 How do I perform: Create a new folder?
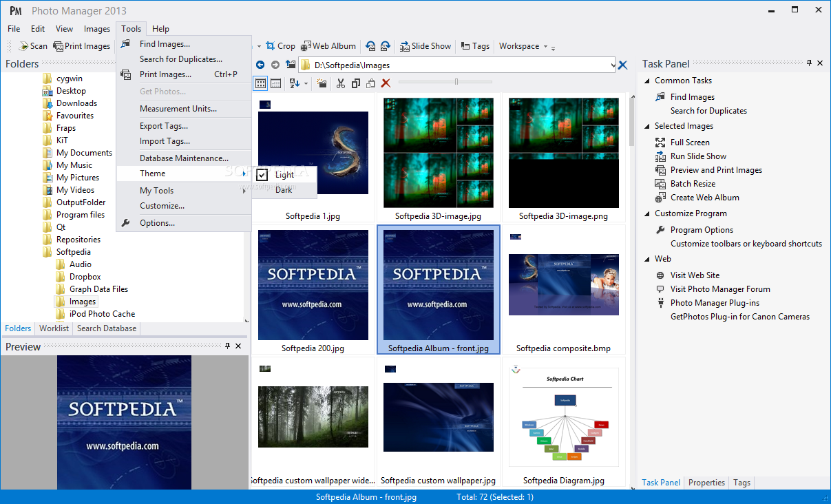322,83
